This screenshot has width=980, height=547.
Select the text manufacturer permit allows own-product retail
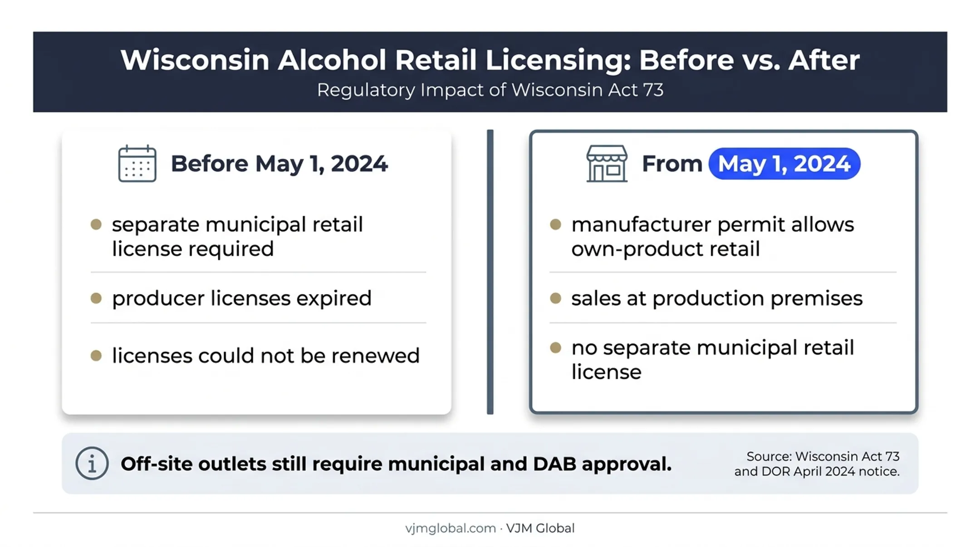point(712,237)
